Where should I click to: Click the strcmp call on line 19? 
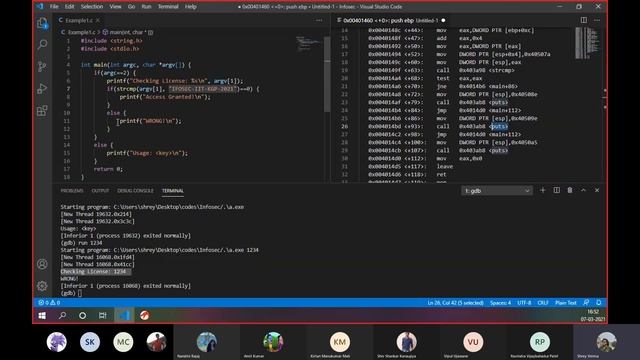441,70
